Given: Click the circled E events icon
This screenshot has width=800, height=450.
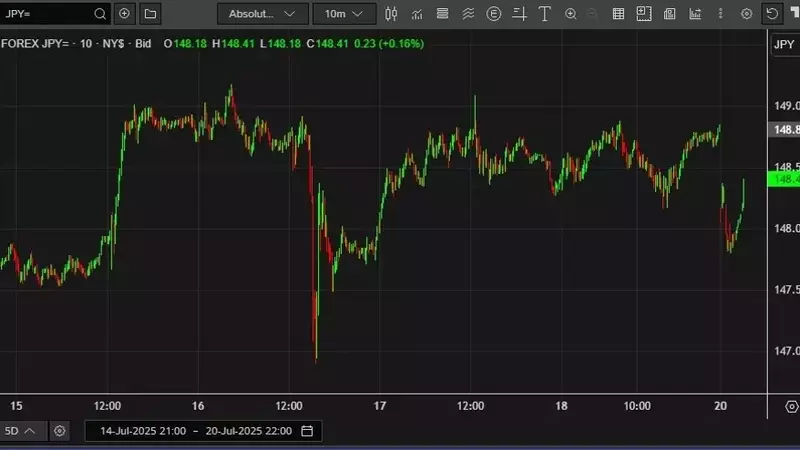Looking at the screenshot, I should (x=493, y=14).
